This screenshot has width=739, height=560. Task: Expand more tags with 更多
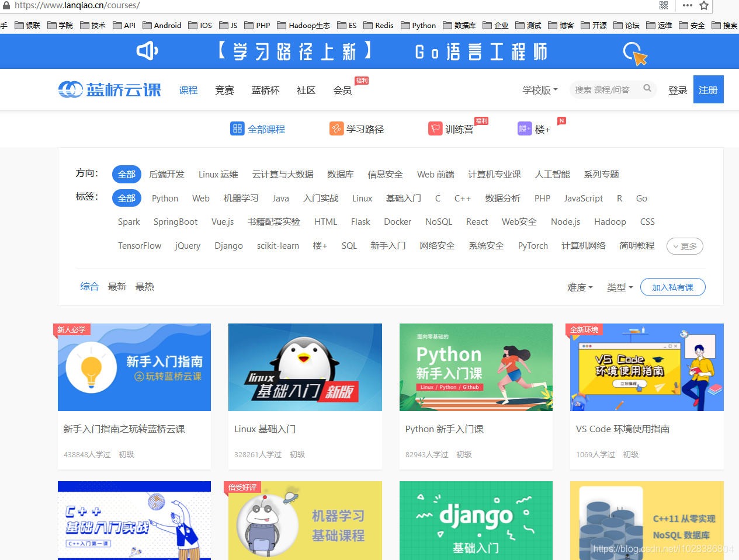pos(685,246)
